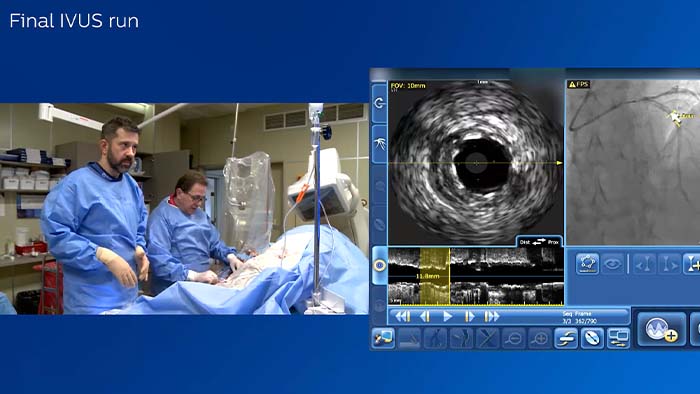Step forward one frame in pullback
The width and height of the screenshot is (700, 394).
tap(469, 316)
